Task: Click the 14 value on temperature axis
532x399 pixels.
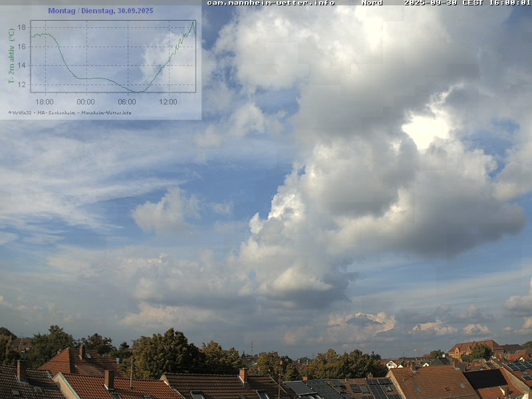Action: click(x=21, y=65)
